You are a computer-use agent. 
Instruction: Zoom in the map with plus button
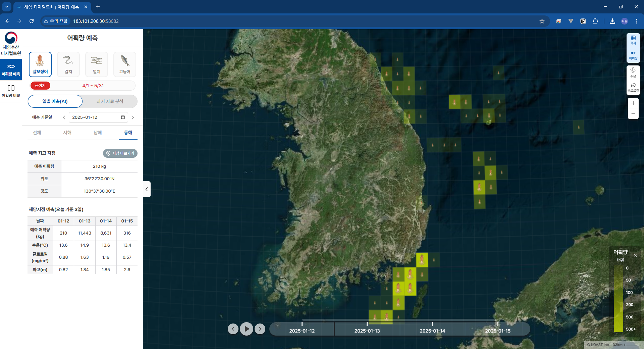[633, 103]
